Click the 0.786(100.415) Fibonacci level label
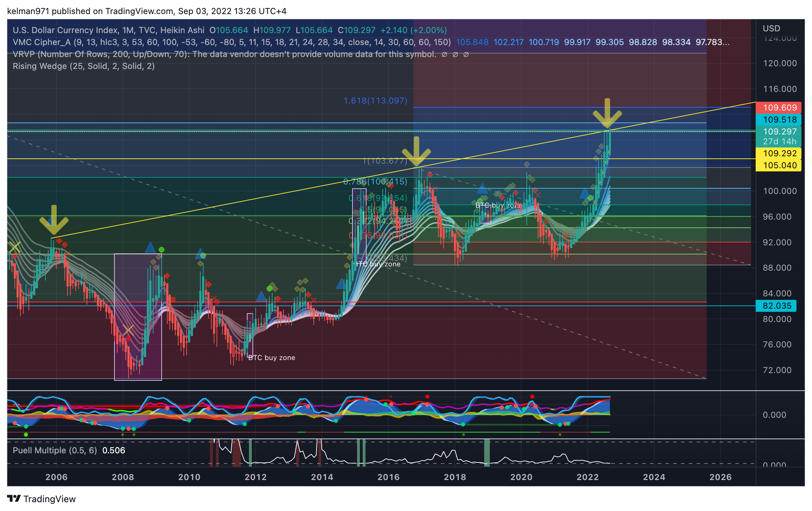 tap(375, 182)
